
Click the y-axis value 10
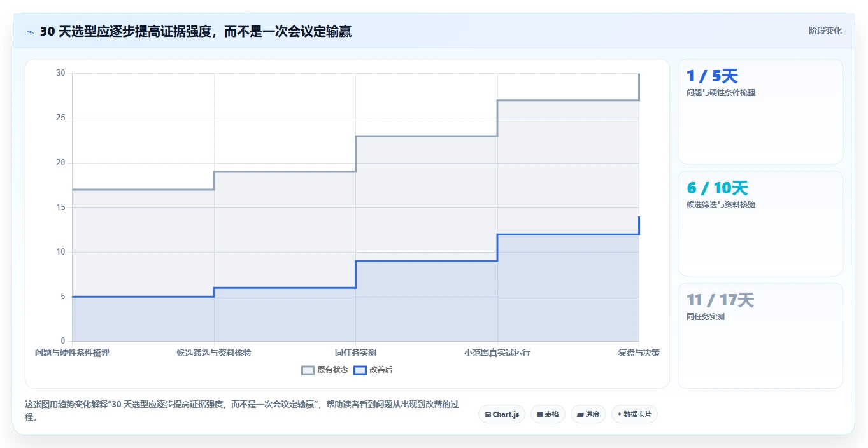point(60,252)
